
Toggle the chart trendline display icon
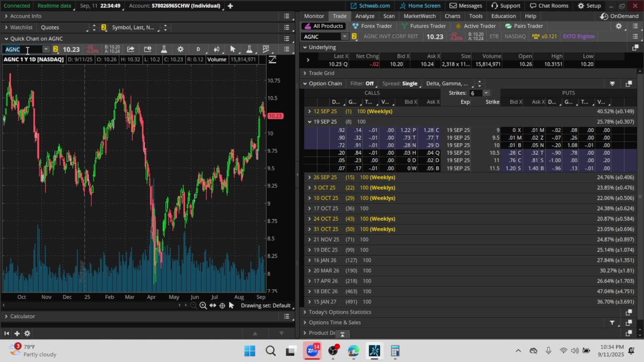272,60
